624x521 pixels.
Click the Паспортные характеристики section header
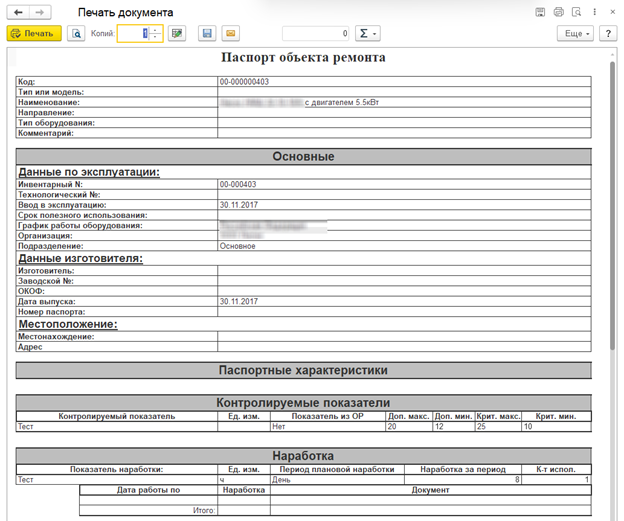coord(303,370)
